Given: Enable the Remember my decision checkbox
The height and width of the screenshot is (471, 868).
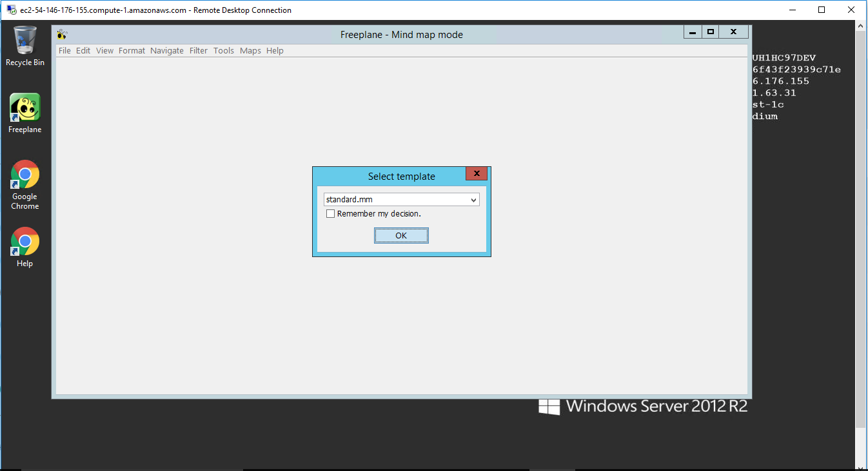Looking at the screenshot, I should point(331,214).
